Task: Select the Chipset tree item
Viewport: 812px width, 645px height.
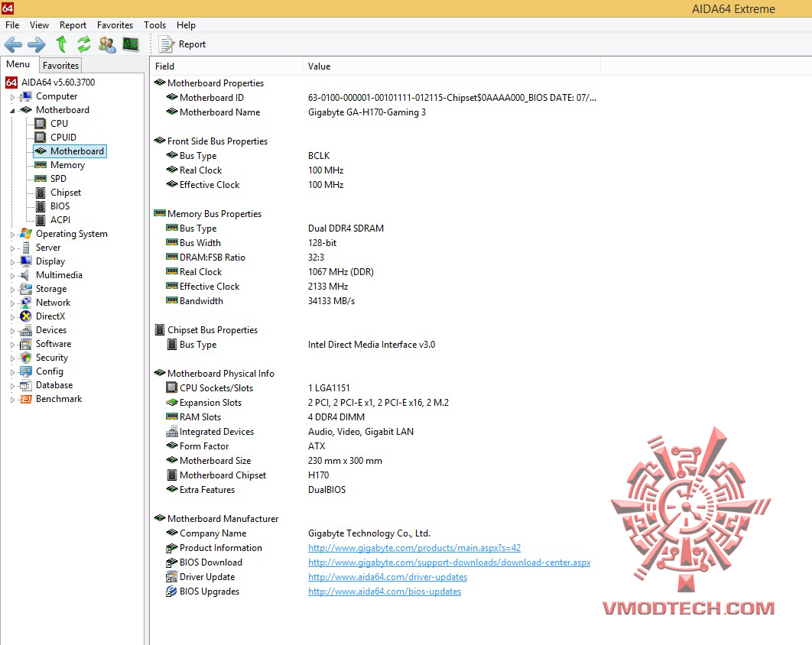Action: pos(65,193)
